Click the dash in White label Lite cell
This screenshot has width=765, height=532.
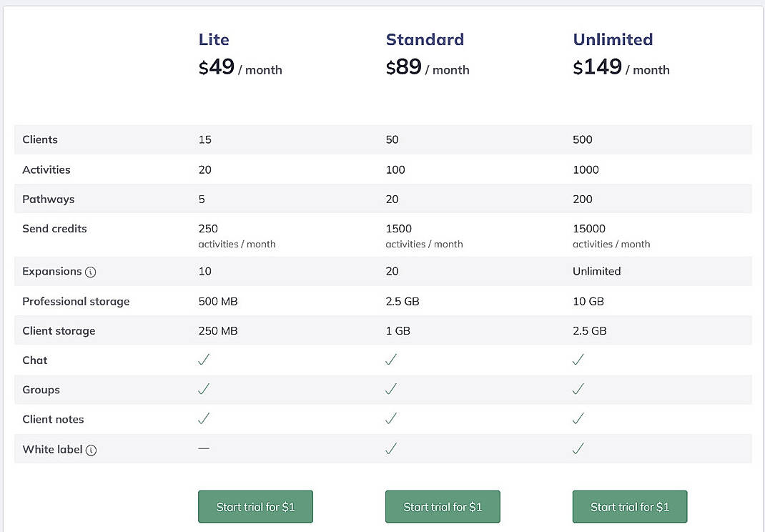203,449
